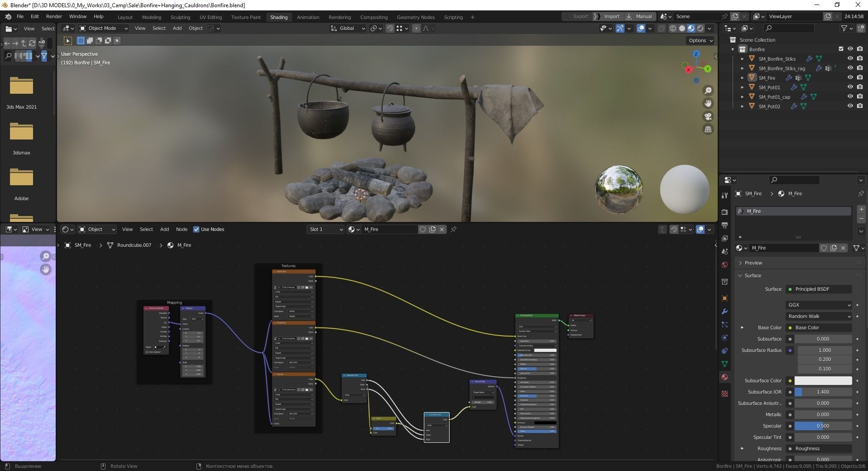The width and height of the screenshot is (868, 471).
Task: Click the image editor pan hand
Action: (x=46, y=269)
